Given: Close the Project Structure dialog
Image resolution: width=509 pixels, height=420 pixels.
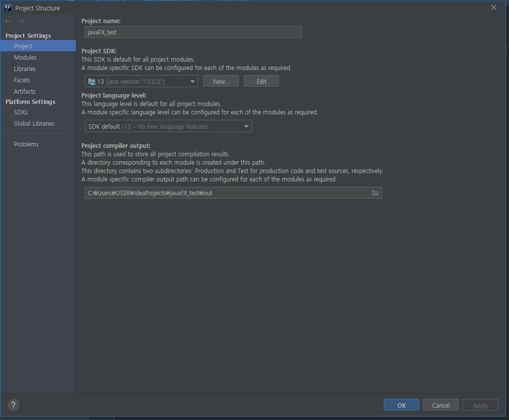Looking at the screenshot, I should [x=493, y=7].
